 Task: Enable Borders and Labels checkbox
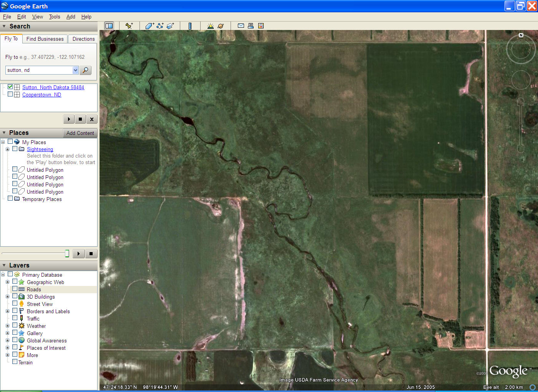tap(15, 311)
